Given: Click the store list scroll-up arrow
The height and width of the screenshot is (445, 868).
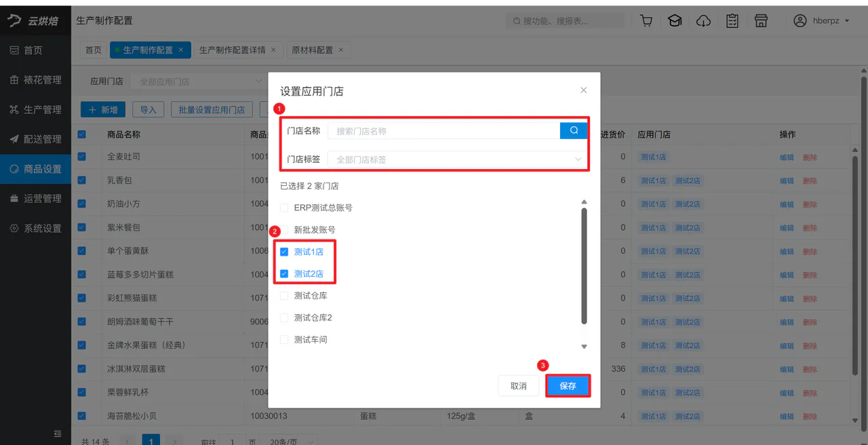Looking at the screenshot, I should pyautogui.click(x=584, y=202).
